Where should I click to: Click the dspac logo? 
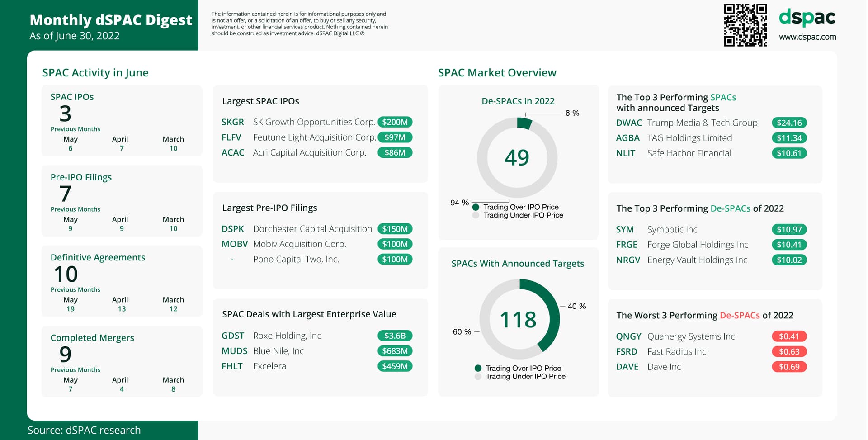coord(807,18)
